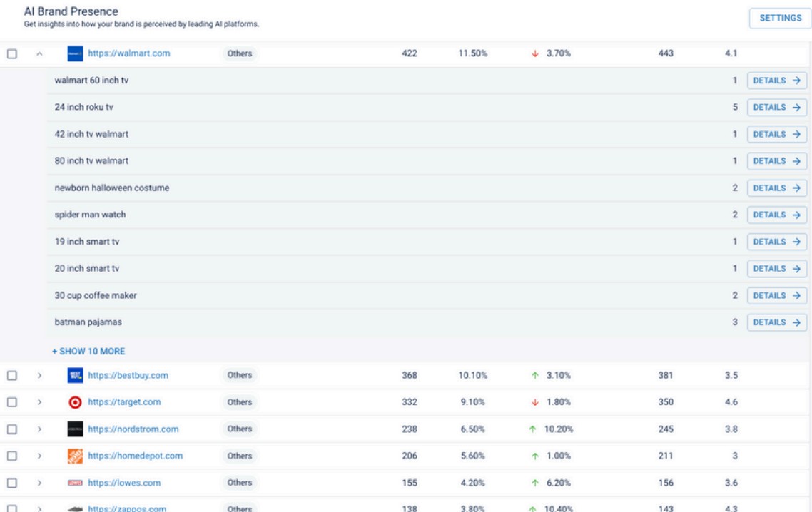
Task: Click the Others tag on homedepot.com row
Action: click(239, 456)
